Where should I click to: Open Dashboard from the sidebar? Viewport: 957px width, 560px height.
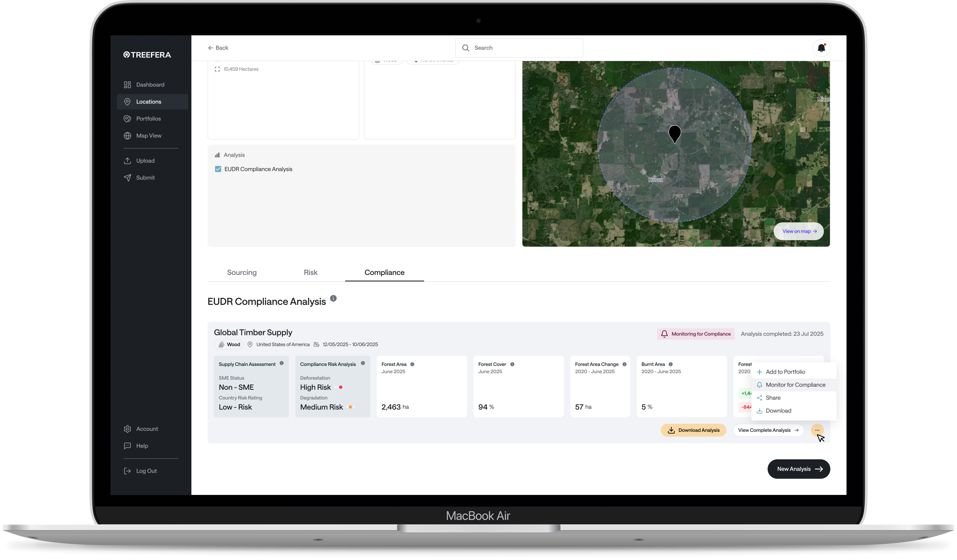(150, 85)
